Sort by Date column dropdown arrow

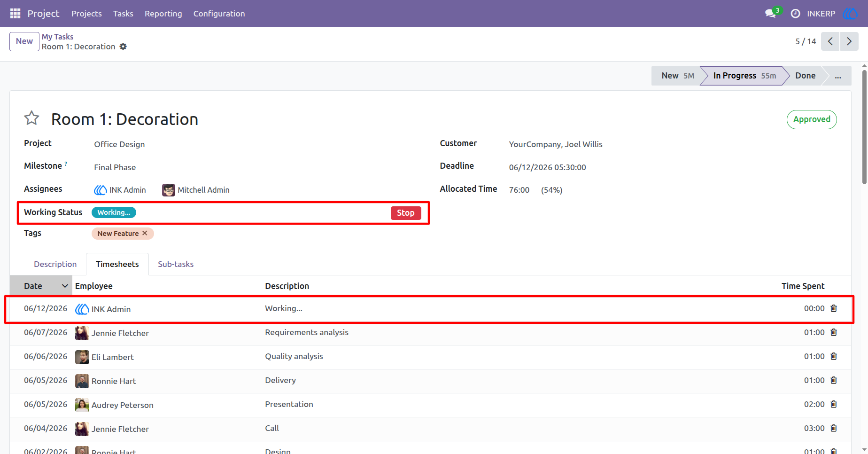coord(65,286)
